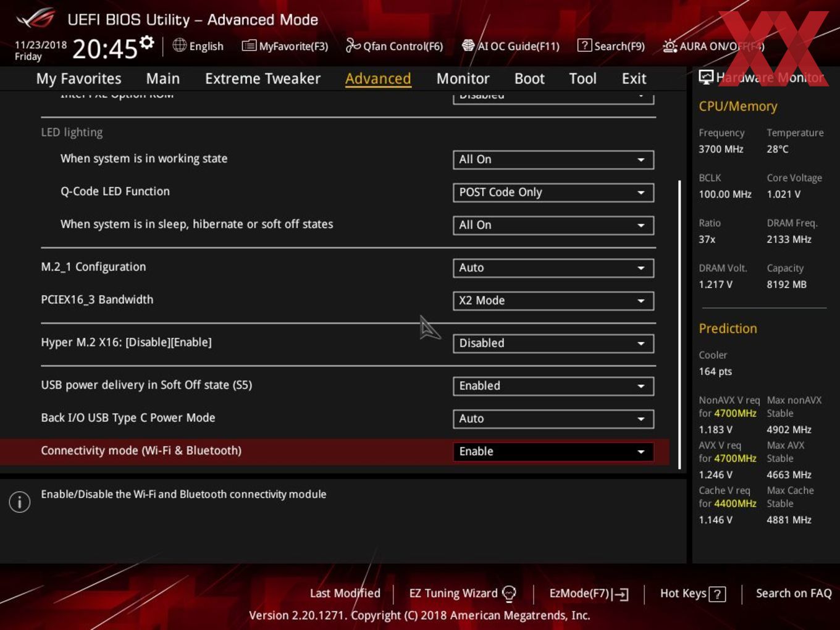Go to the Monitor tab

[x=463, y=78]
